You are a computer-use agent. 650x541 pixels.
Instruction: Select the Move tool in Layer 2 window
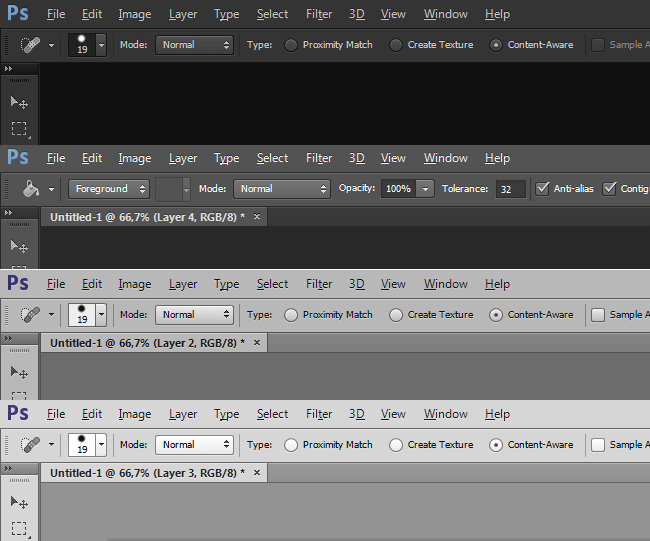19,372
